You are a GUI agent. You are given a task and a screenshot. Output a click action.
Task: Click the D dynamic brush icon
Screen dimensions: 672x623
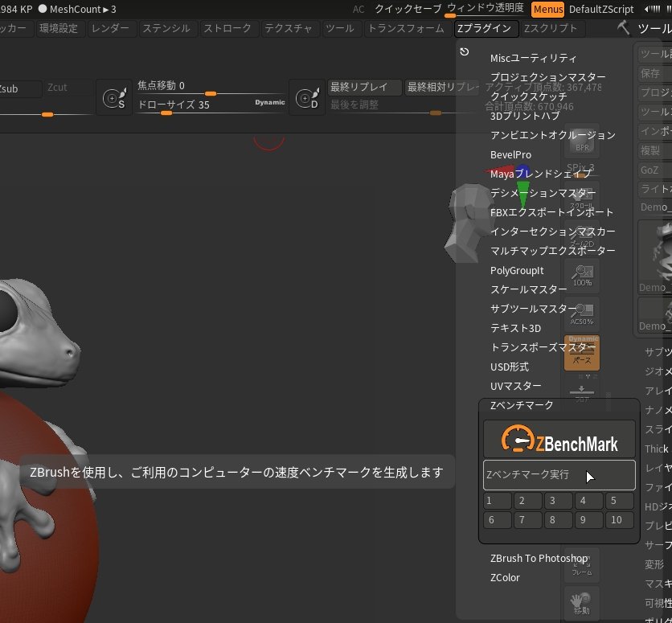307,98
